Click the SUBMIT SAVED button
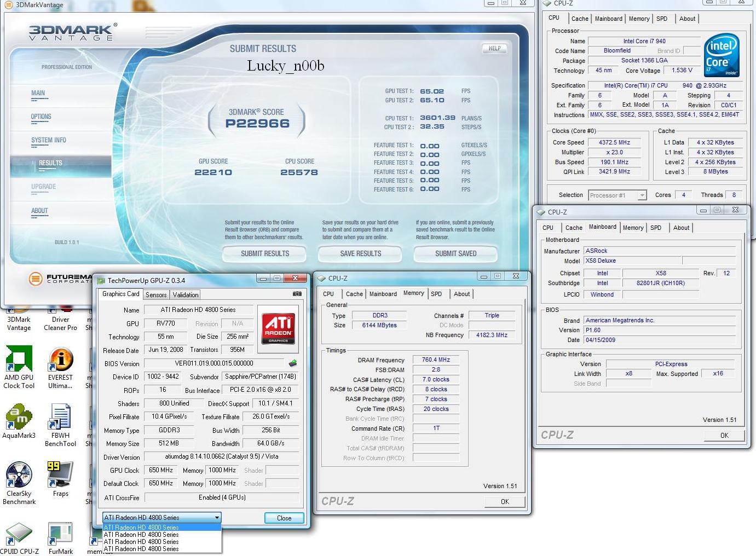The height and width of the screenshot is (556, 756). [x=455, y=253]
